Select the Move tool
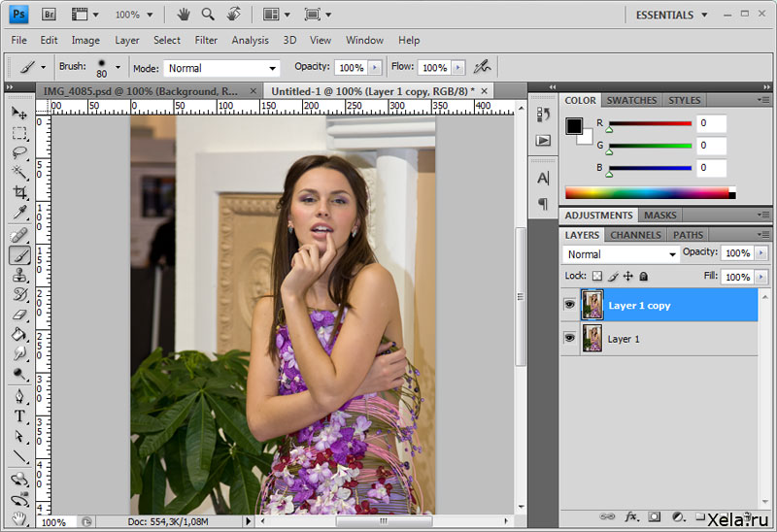 (19, 113)
